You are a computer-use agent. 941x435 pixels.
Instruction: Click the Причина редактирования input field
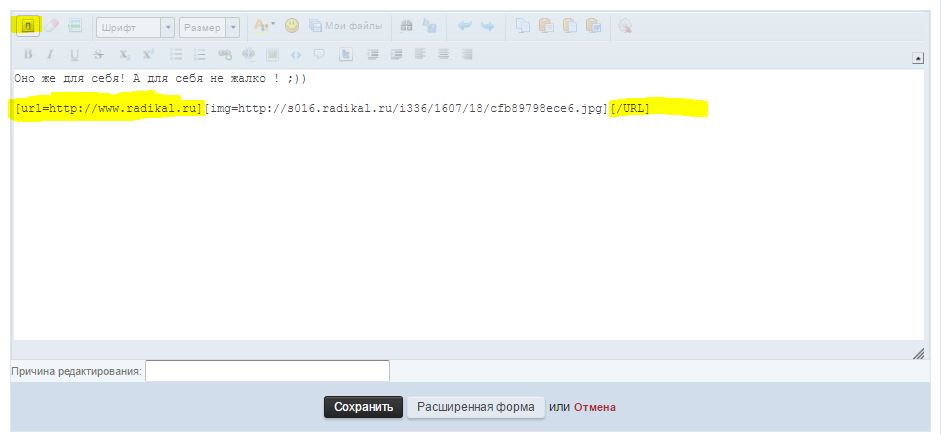[x=267, y=371]
